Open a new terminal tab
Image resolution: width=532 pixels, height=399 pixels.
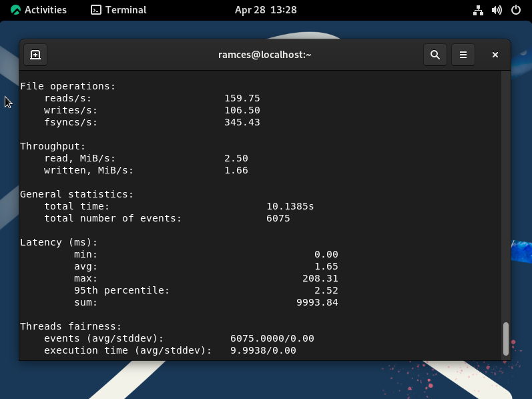coord(35,55)
